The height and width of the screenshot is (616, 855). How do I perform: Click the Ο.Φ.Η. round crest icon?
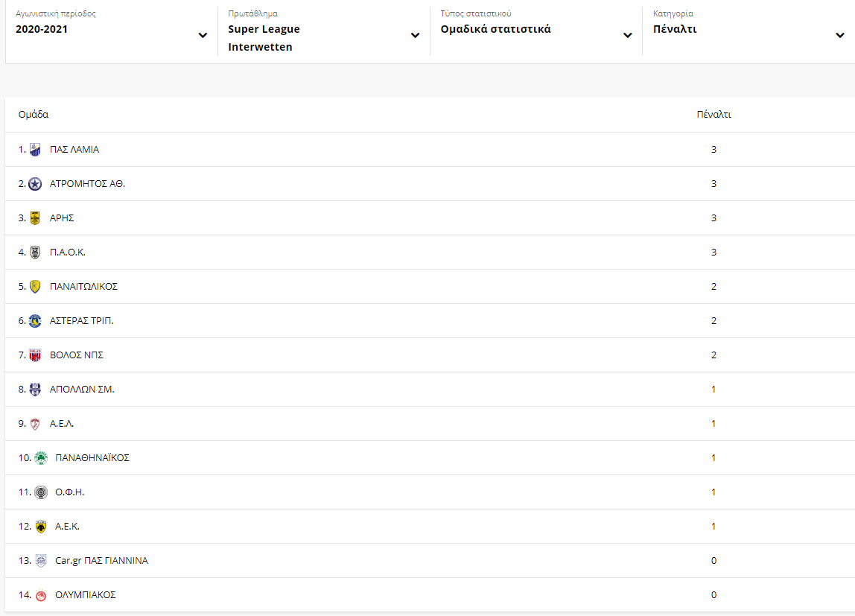[x=41, y=492]
